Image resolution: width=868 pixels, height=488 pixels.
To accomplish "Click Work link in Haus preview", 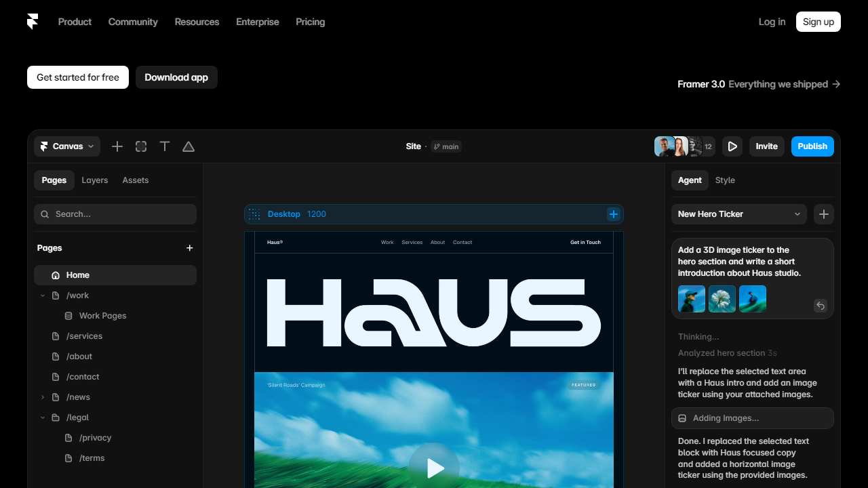I will tap(387, 242).
